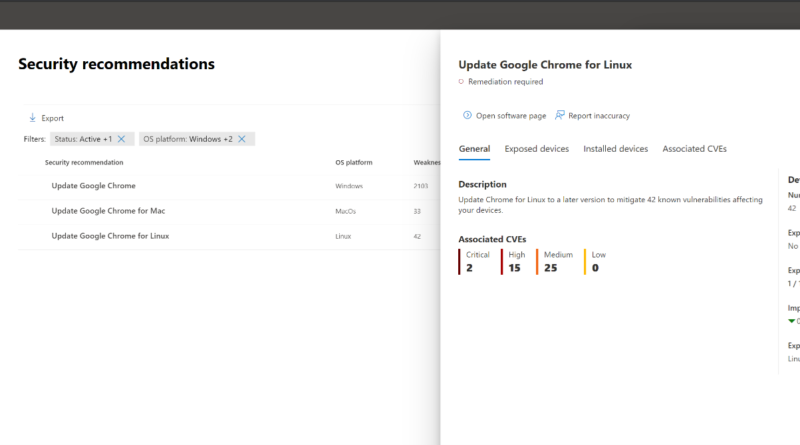
Task: Click the Critical CVE count 2
Action: [469, 268]
